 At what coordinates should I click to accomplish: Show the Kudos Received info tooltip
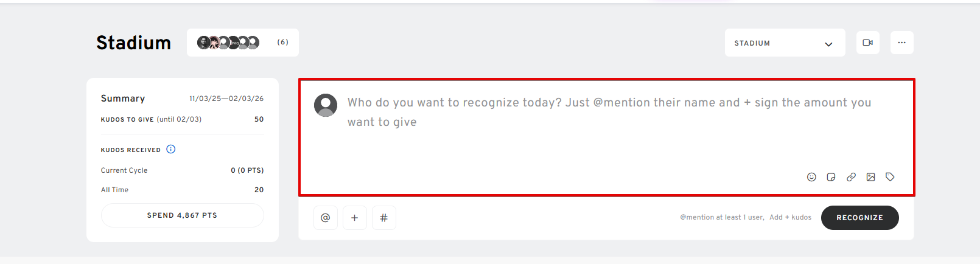click(x=171, y=149)
